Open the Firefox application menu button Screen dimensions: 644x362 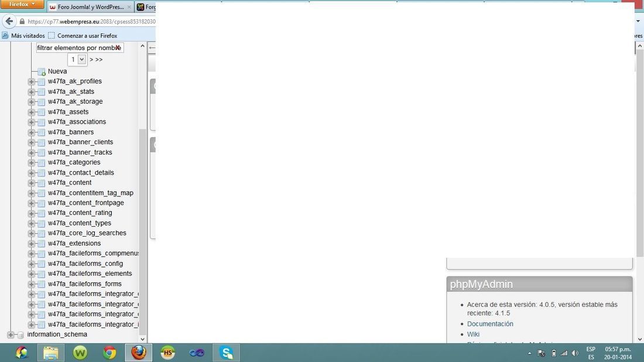pyautogui.click(x=22, y=5)
